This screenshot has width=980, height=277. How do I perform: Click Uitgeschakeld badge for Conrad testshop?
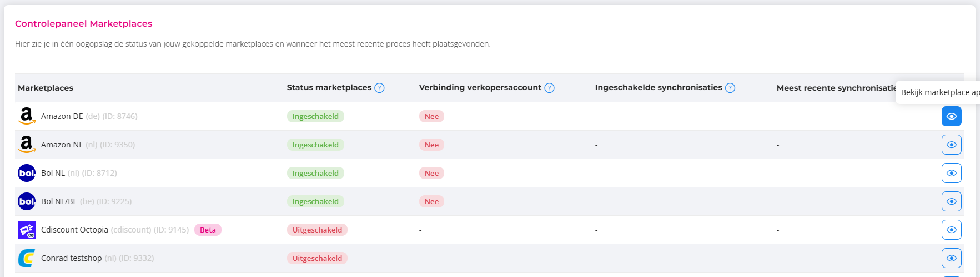tap(317, 258)
